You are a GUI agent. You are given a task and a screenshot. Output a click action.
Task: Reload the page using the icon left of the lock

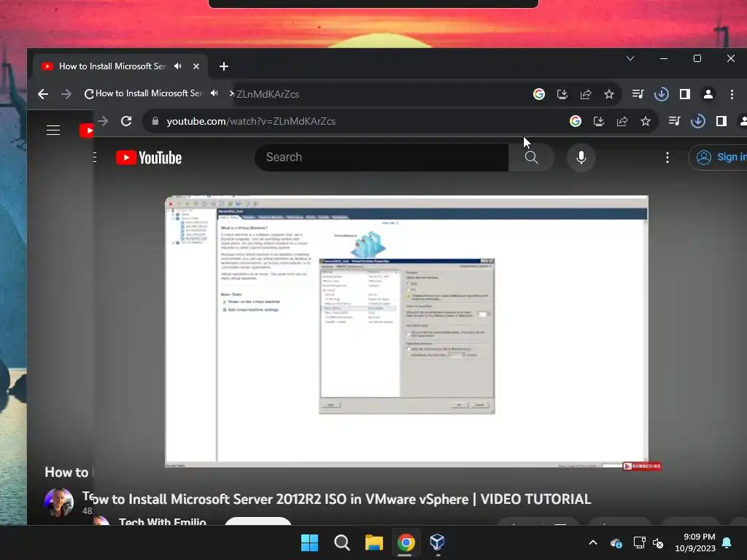(126, 121)
